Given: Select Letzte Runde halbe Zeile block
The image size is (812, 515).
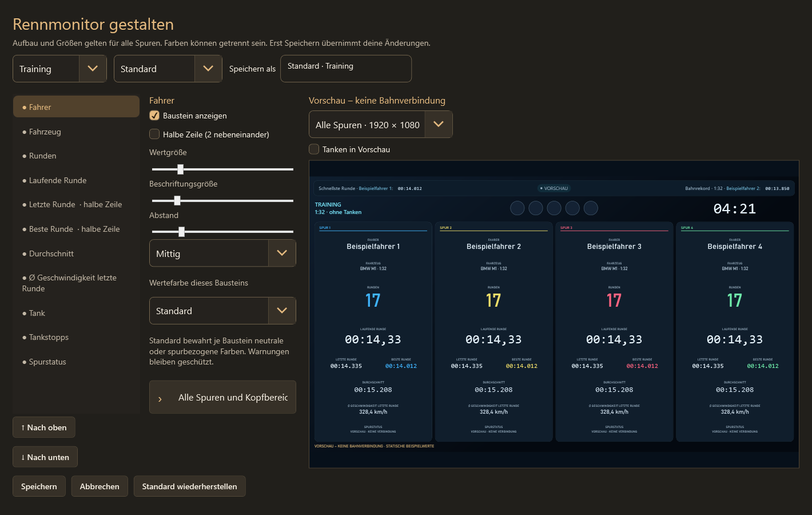Looking at the screenshot, I should pyautogui.click(x=76, y=204).
